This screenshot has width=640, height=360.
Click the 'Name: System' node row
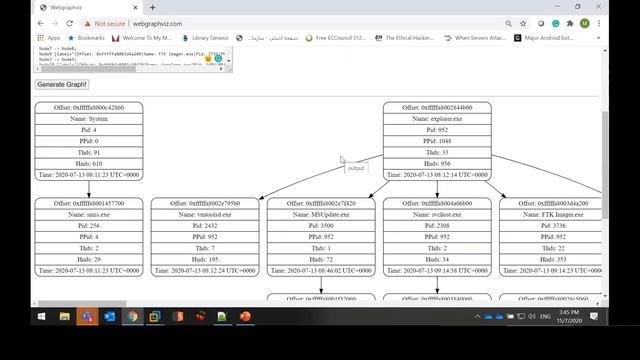89,119
